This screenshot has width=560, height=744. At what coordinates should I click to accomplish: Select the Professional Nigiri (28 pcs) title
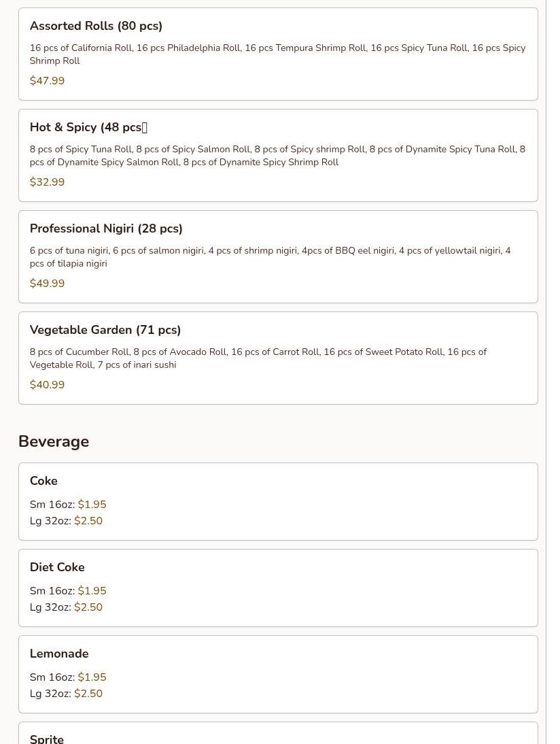coord(106,229)
